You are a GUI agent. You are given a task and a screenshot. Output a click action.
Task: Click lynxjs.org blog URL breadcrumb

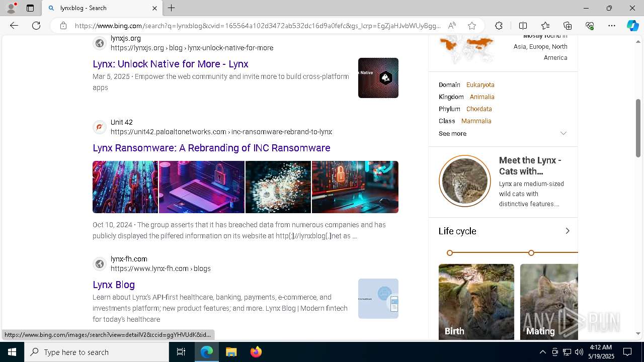(x=192, y=48)
